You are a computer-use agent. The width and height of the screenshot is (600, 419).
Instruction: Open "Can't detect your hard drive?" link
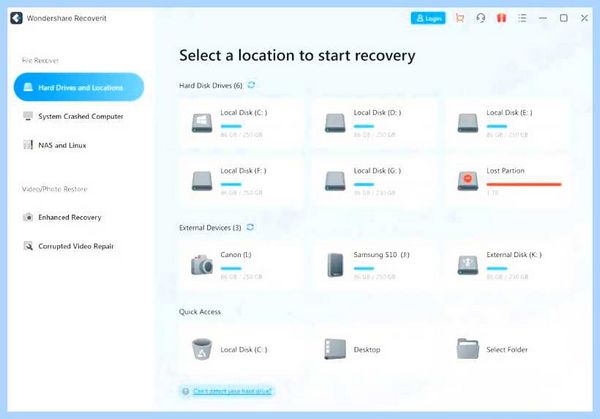click(232, 391)
